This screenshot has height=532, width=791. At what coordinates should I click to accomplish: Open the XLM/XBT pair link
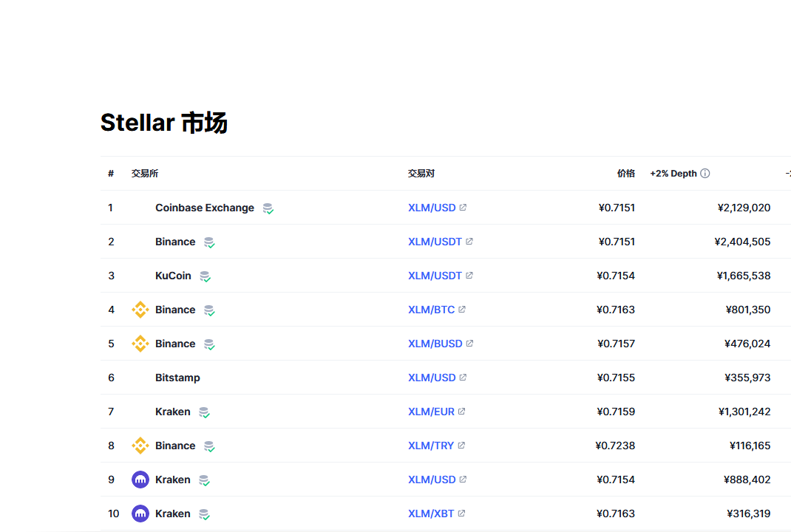[x=431, y=514]
